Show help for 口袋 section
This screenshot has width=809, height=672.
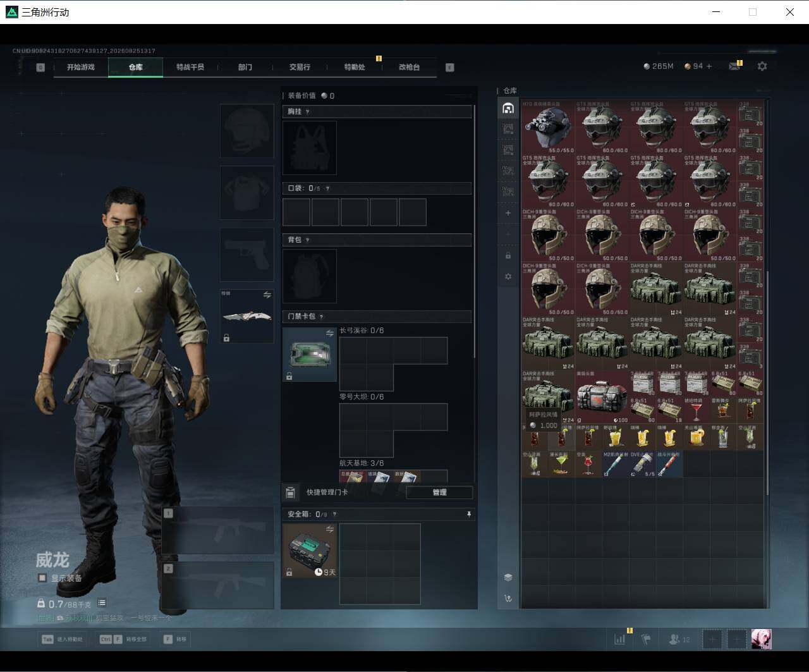point(327,188)
